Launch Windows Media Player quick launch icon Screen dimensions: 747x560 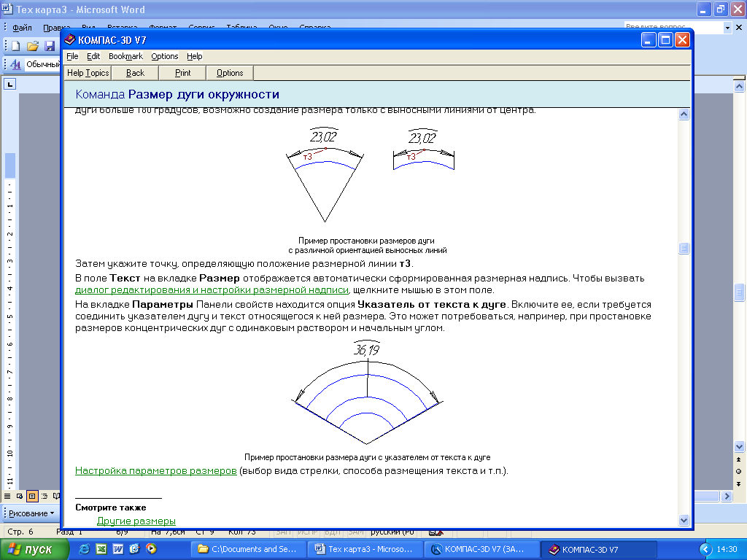(x=151, y=548)
